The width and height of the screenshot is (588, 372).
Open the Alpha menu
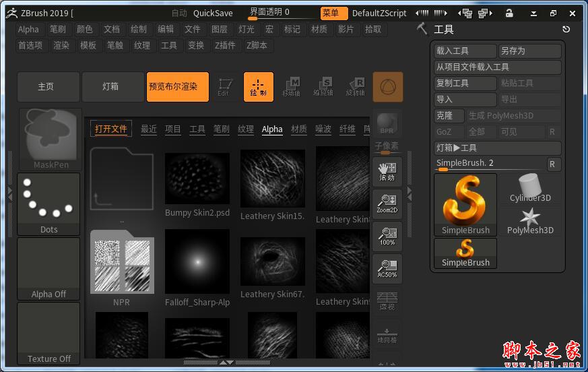point(28,29)
